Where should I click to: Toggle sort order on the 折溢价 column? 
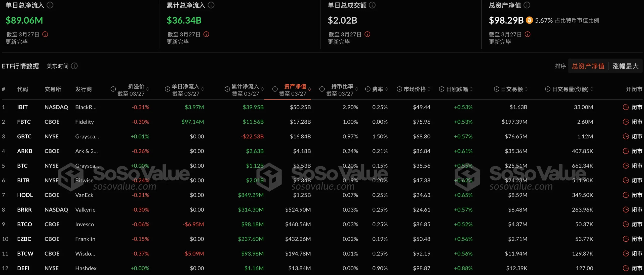[x=148, y=89]
